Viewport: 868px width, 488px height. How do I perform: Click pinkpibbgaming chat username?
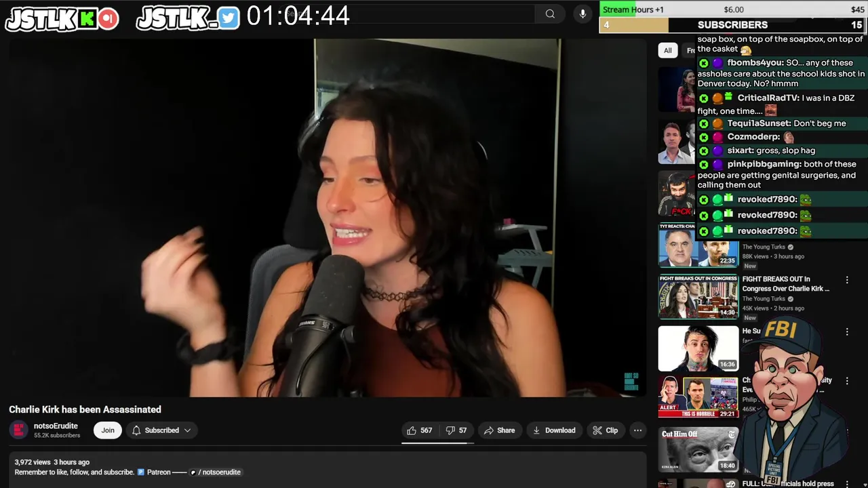764,164
